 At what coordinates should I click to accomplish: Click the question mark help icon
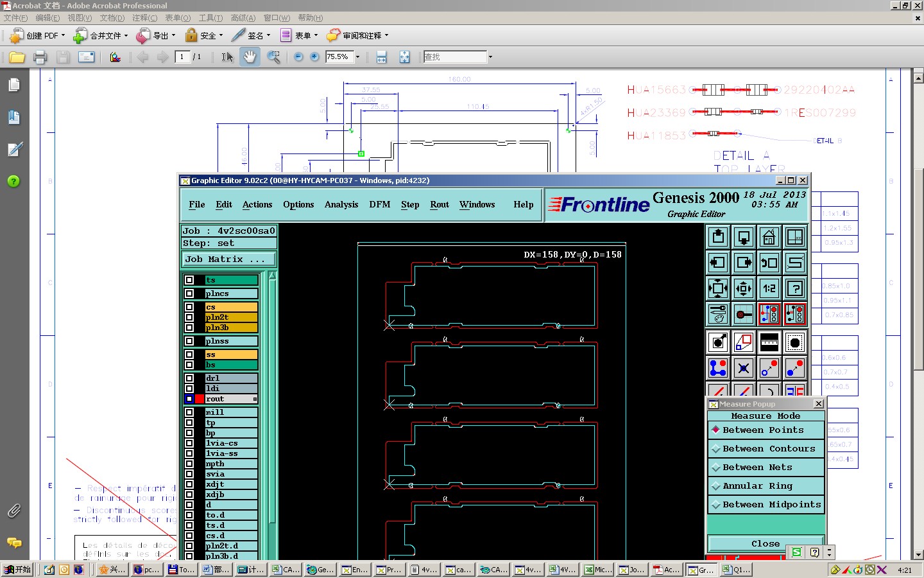tap(795, 288)
